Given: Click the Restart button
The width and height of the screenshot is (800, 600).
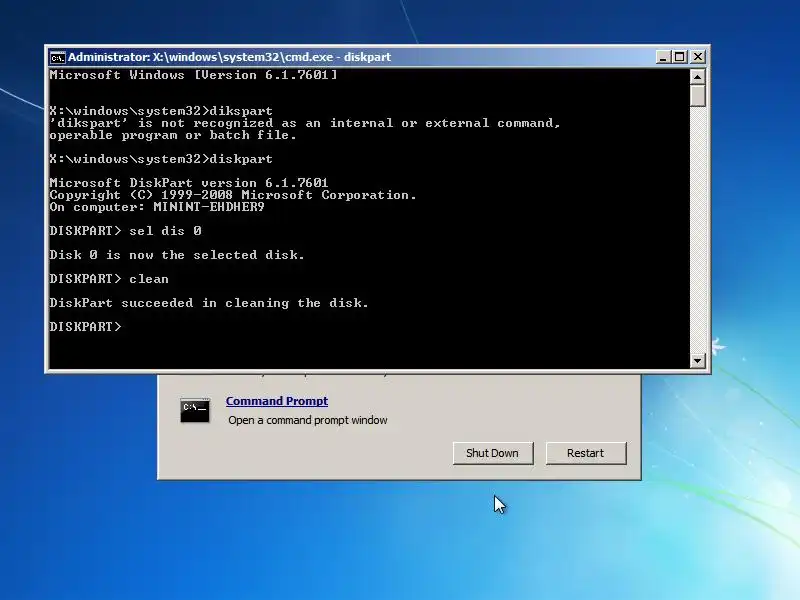Looking at the screenshot, I should tap(586, 453).
